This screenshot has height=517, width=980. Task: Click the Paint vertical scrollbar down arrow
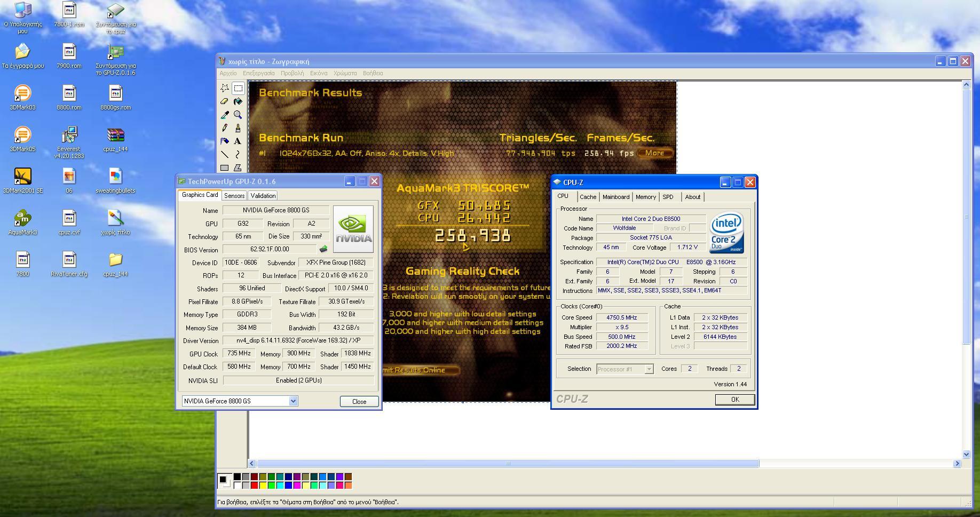pos(966,455)
